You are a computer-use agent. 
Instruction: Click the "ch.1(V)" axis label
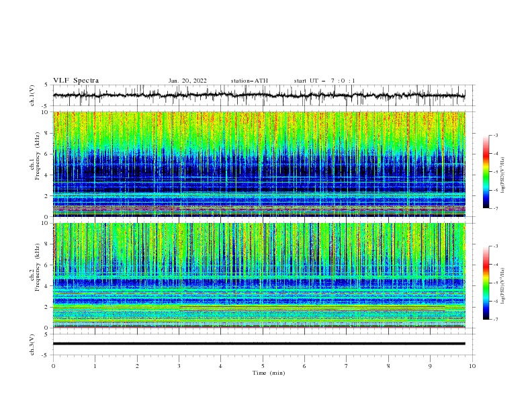click(32, 95)
